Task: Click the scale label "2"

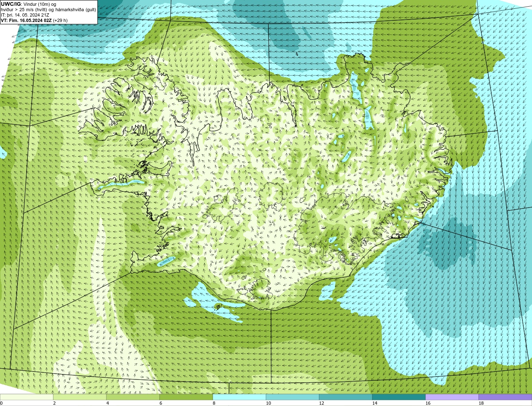Action: tap(54, 403)
